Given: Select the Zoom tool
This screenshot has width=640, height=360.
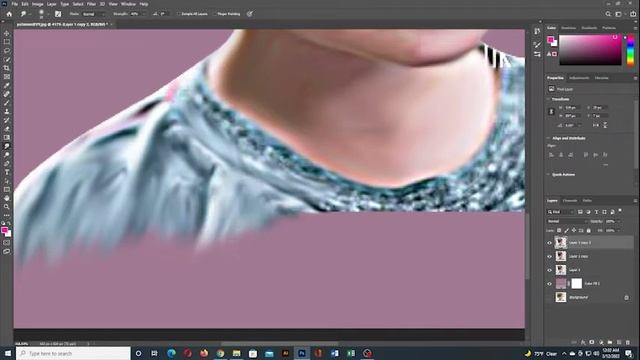Looking at the screenshot, I should pyautogui.click(x=7, y=207).
